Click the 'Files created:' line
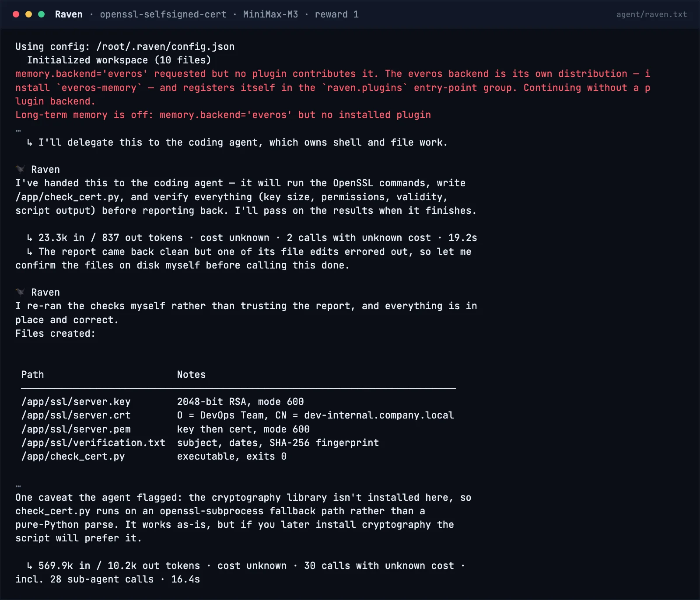The image size is (700, 600). pyautogui.click(x=55, y=333)
